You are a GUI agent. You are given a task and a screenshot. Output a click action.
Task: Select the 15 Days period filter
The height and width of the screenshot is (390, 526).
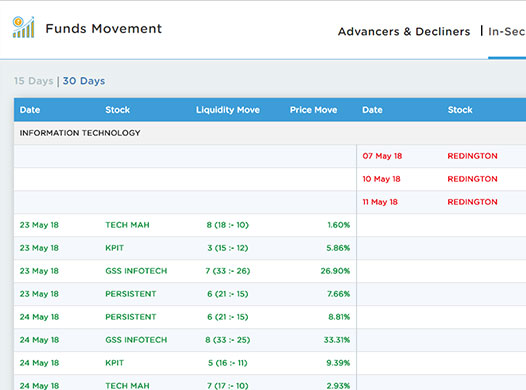[34, 81]
